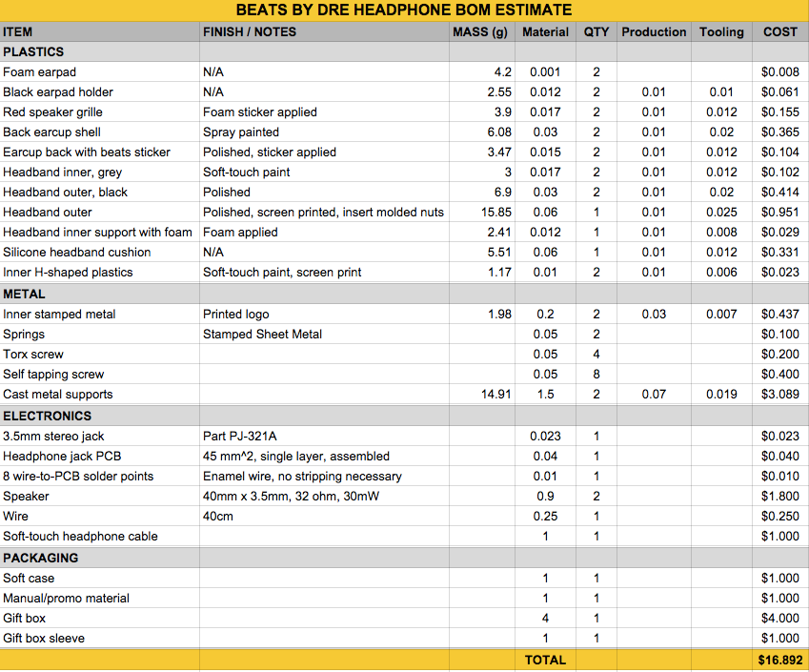Image resolution: width=809 pixels, height=672 pixels.
Task: Select the COST column header
Action: pyautogui.click(x=780, y=32)
